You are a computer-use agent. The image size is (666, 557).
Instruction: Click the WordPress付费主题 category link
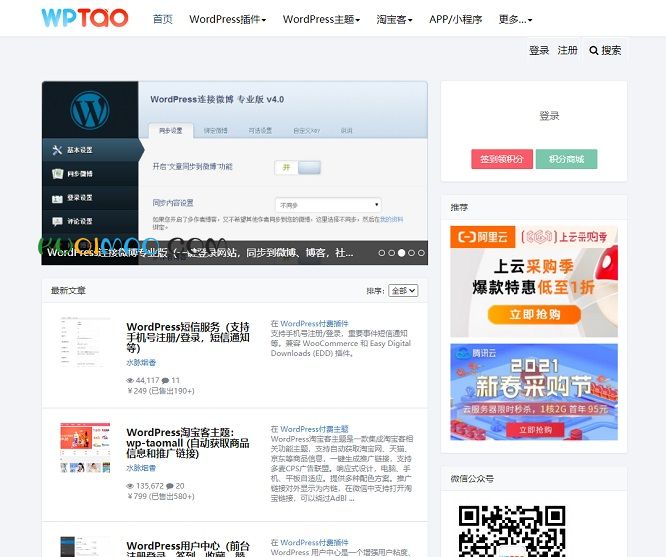[314, 429]
